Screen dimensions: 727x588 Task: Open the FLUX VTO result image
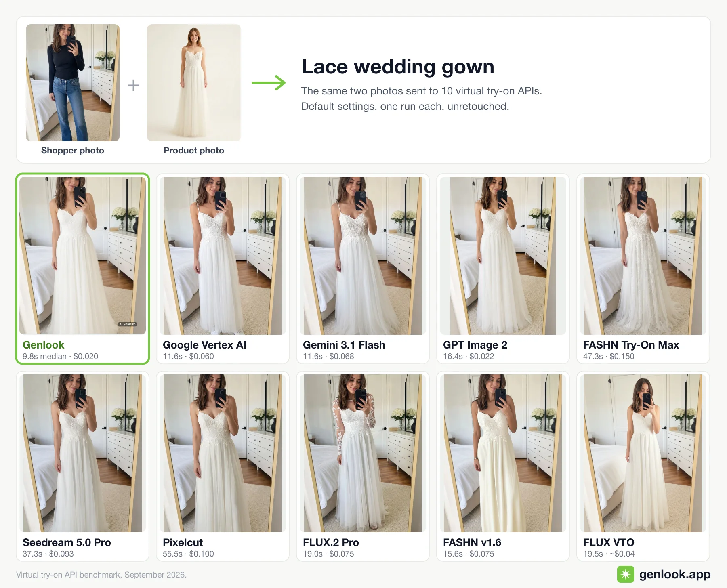(643, 453)
